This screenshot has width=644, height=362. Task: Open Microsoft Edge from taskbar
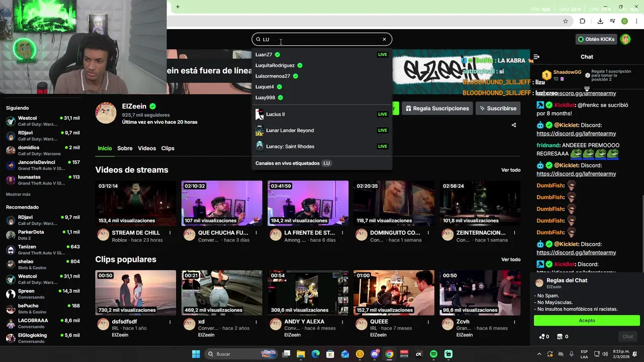click(315, 354)
